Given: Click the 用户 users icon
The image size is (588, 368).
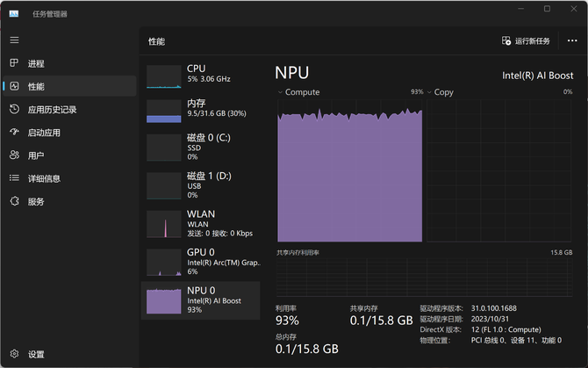Looking at the screenshot, I should point(14,155).
